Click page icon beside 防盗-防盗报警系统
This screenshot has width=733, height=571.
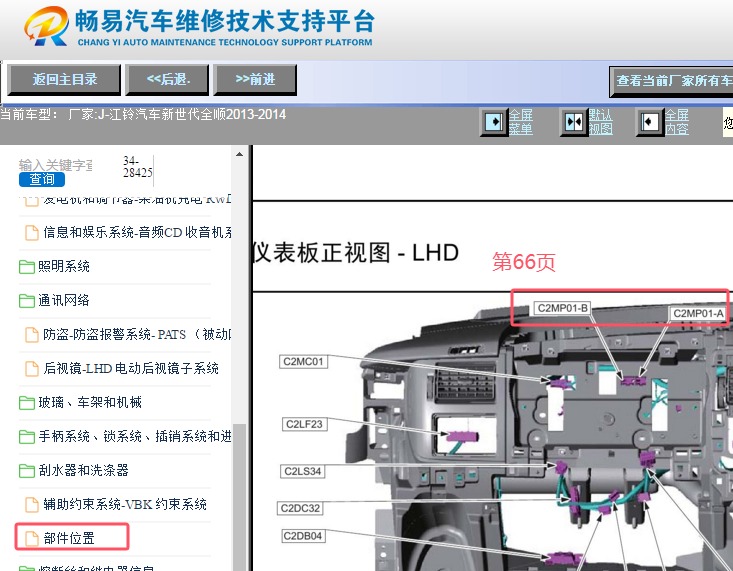coord(32,334)
